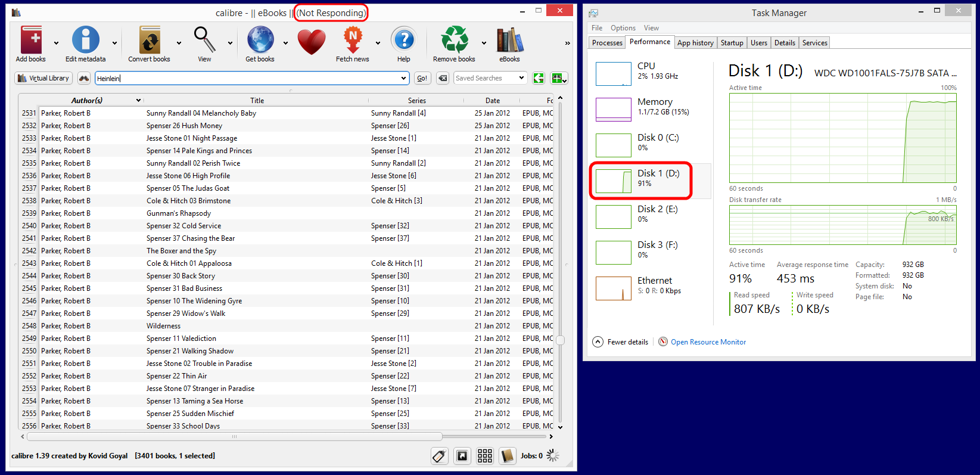Image resolution: width=980 pixels, height=475 pixels.
Task: Select row 'Gunman's Rhapsody'
Action: pos(286,213)
